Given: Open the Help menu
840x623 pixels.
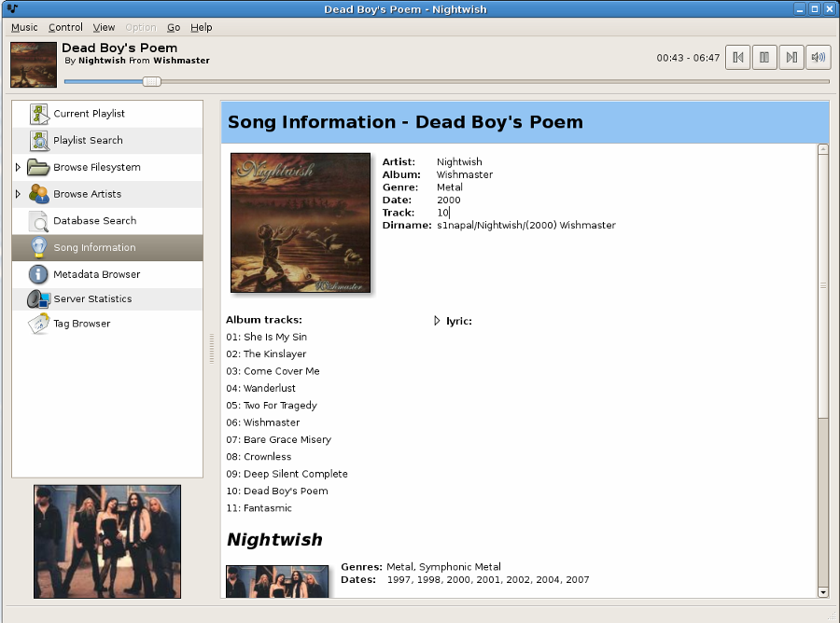Looking at the screenshot, I should (x=202, y=27).
